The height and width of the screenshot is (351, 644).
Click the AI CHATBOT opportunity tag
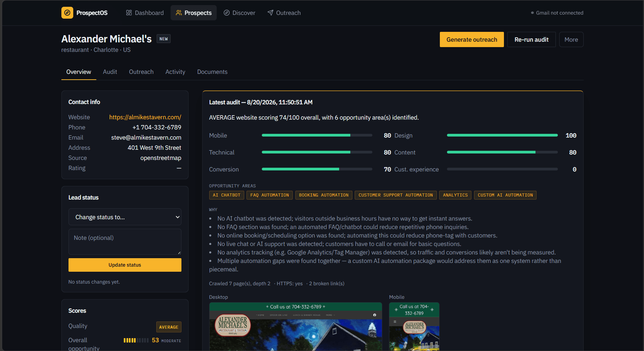pos(227,195)
